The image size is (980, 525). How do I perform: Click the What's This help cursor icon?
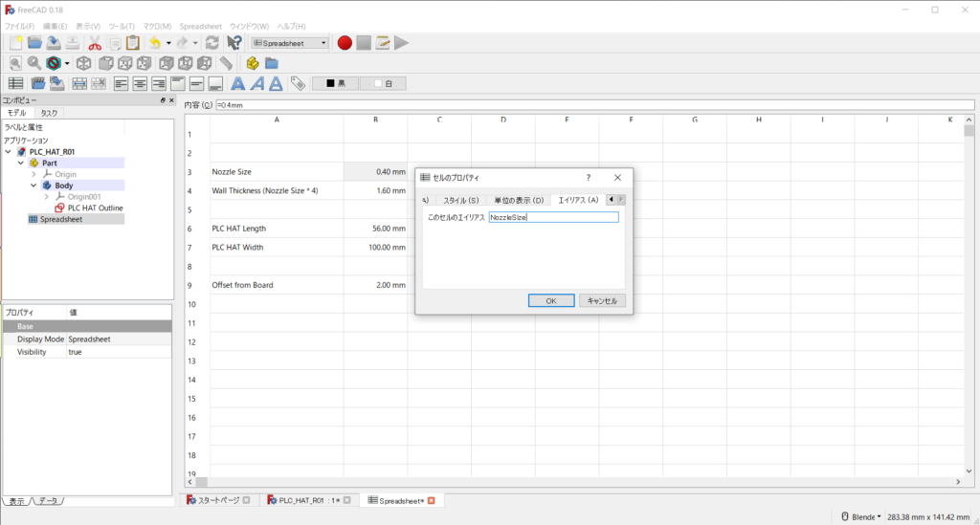coord(234,43)
